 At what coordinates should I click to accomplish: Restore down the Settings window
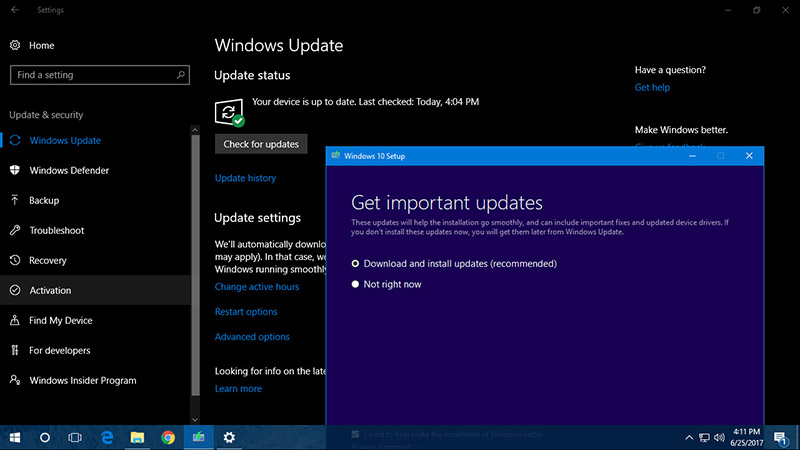[x=757, y=10]
